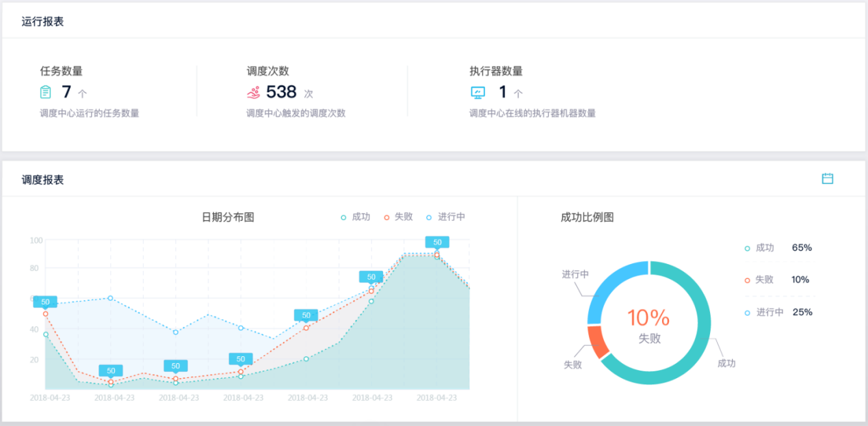Viewport: 868px width, 426px height.
Task: Click the monitor icon under 执行器数量
Action: (x=477, y=92)
